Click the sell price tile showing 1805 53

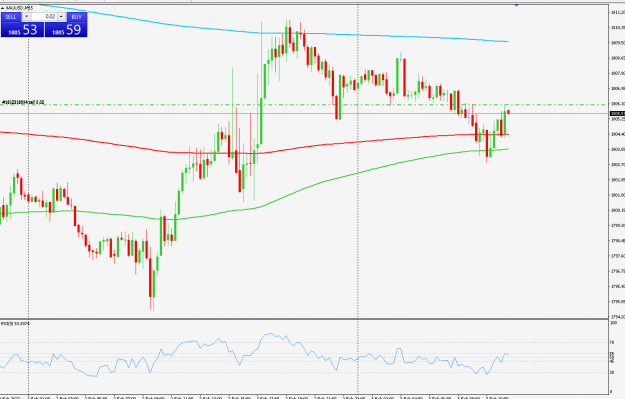pos(22,29)
